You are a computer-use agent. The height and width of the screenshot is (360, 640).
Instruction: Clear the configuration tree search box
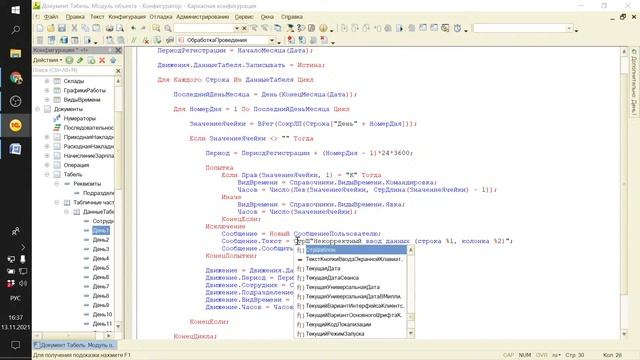[x=118, y=71]
